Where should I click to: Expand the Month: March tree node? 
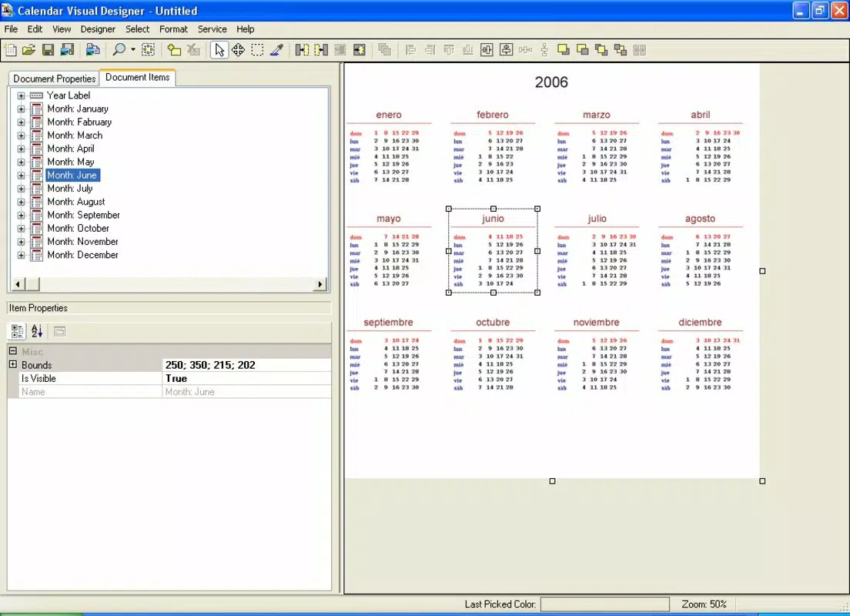coord(21,136)
